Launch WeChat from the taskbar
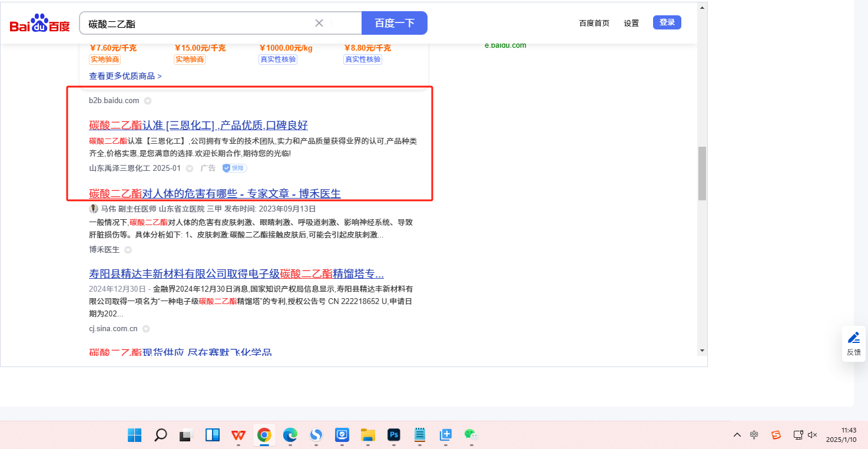This screenshot has width=868, height=449. [471, 435]
